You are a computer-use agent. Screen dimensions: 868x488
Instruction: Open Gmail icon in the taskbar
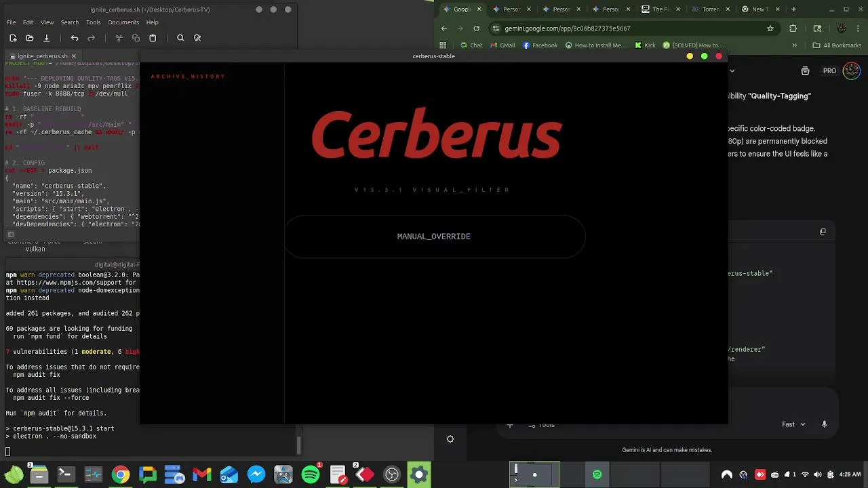(202, 475)
